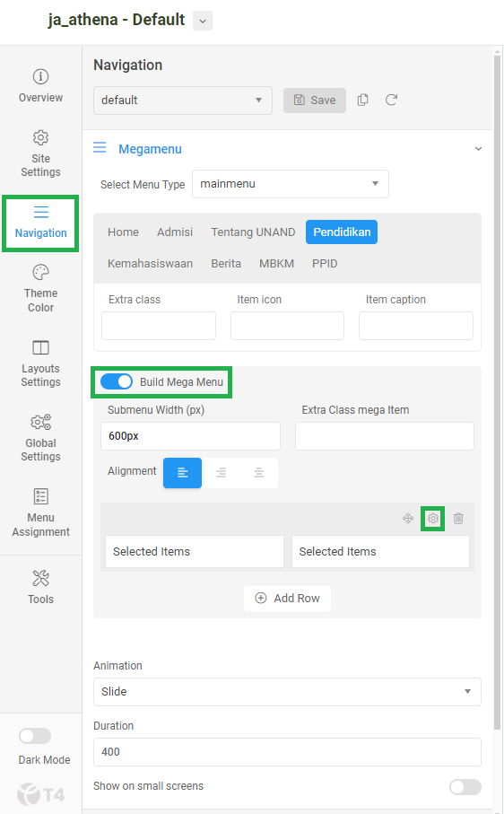Toggle the Build Mega Menu switch

pos(117,381)
